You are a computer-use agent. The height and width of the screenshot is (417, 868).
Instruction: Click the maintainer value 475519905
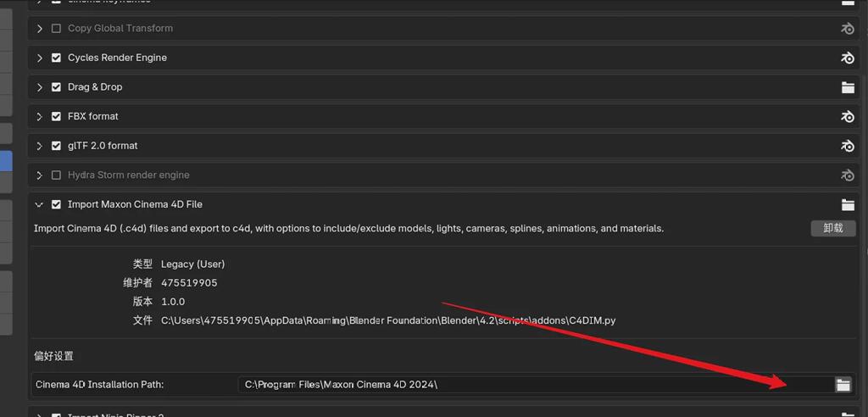189,283
